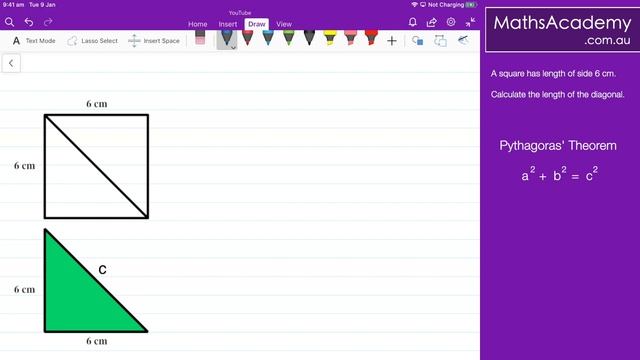The height and width of the screenshot is (360, 640).
Task: Tap the 6 cm label left of the square
Action: click(x=24, y=165)
